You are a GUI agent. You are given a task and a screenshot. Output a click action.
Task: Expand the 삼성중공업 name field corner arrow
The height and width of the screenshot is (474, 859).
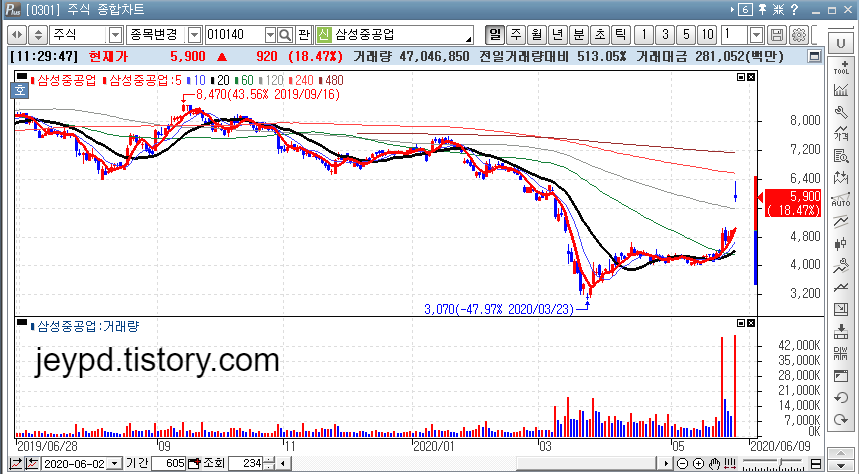(468, 39)
